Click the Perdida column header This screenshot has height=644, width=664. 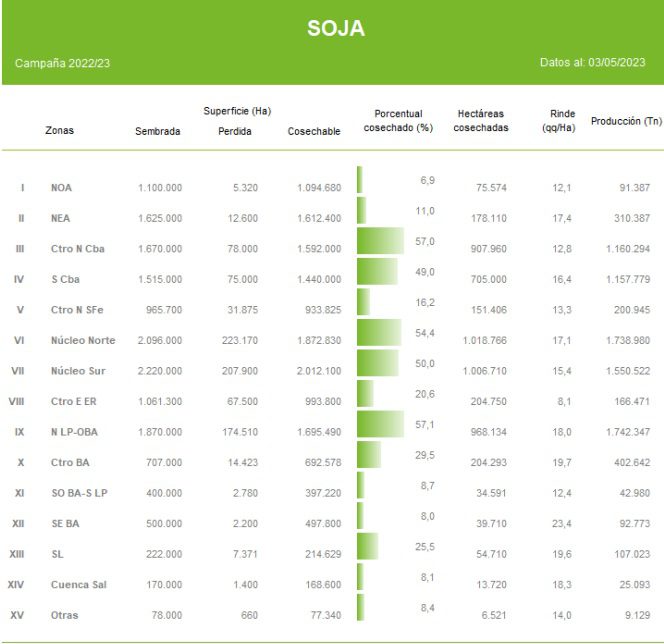[235, 131]
